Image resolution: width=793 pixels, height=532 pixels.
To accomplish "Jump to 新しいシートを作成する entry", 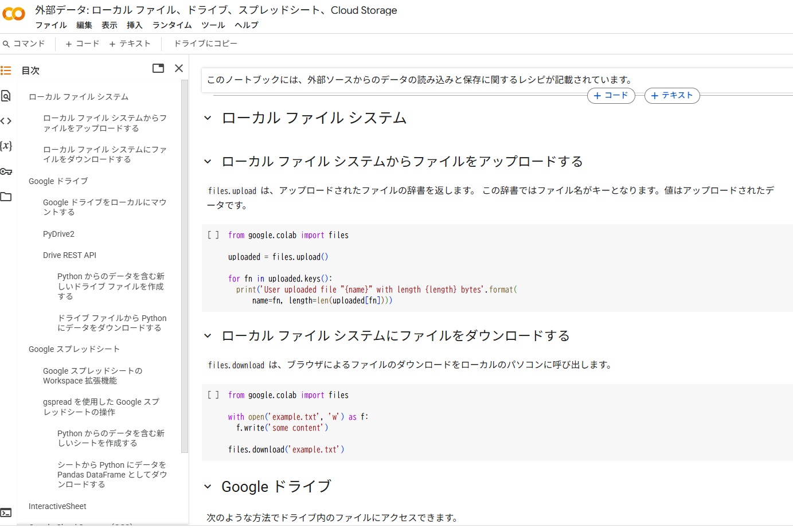I will (x=111, y=438).
